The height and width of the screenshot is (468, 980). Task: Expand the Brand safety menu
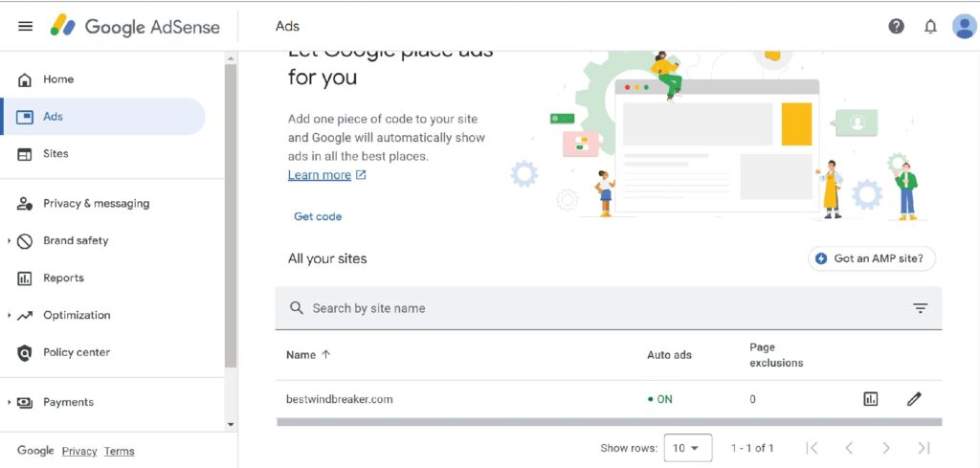(10, 240)
